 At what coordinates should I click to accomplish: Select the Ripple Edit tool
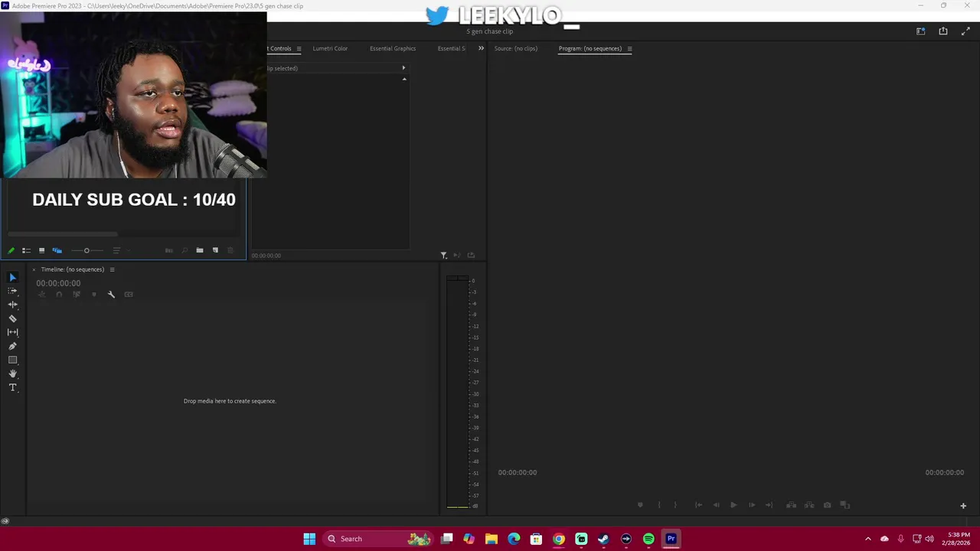tap(12, 305)
